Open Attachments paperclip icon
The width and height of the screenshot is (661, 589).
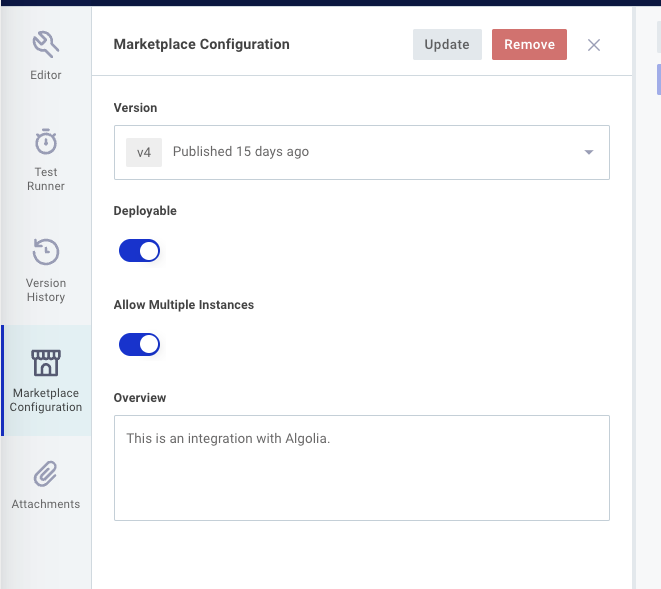pos(46,473)
